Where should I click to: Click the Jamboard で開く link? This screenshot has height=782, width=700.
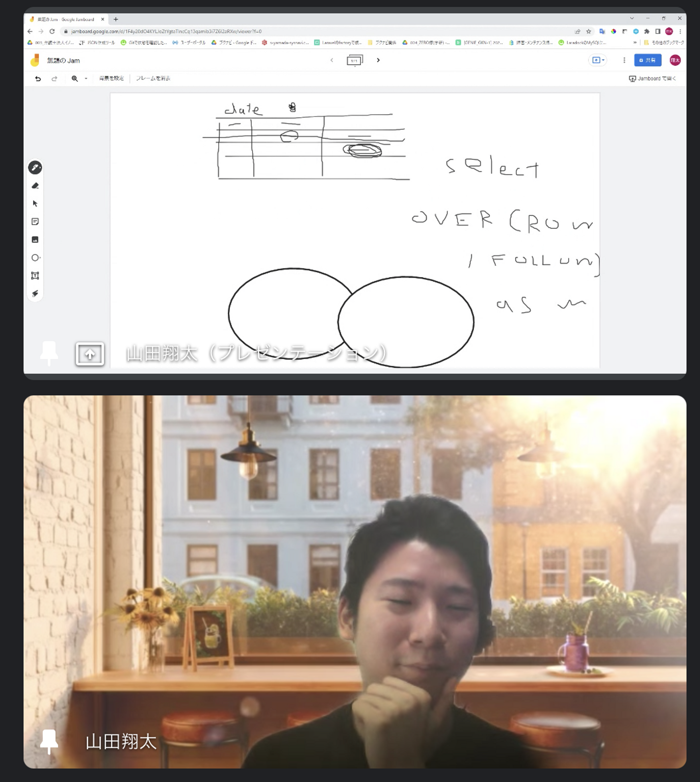652,78
